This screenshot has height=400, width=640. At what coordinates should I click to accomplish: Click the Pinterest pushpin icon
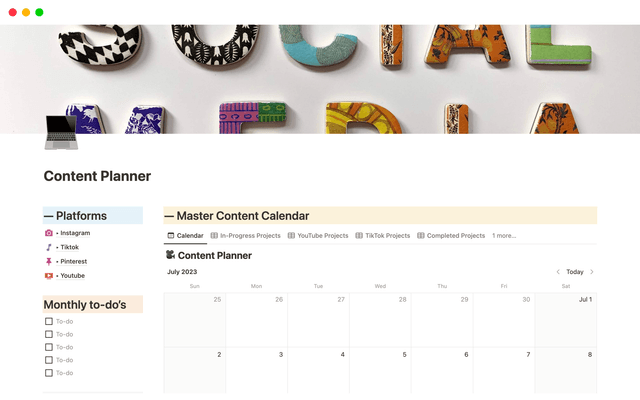tap(49, 261)
